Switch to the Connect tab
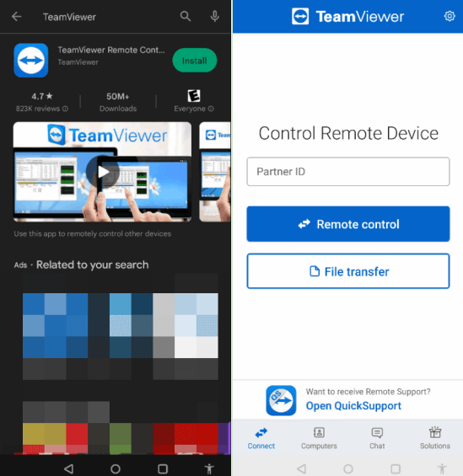 261,438
